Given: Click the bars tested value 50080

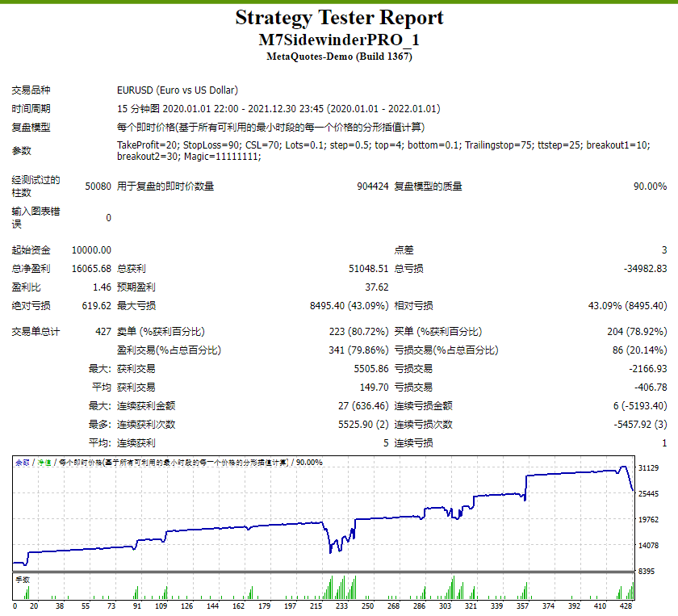Looking at the screenshot, I should (x=98, y=186).
